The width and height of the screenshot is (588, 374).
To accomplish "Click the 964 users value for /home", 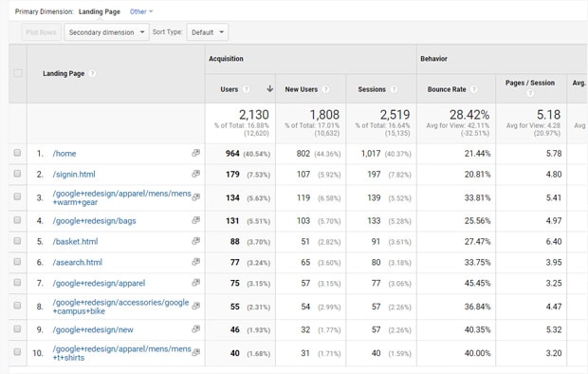I will click(x=232, y=154).
